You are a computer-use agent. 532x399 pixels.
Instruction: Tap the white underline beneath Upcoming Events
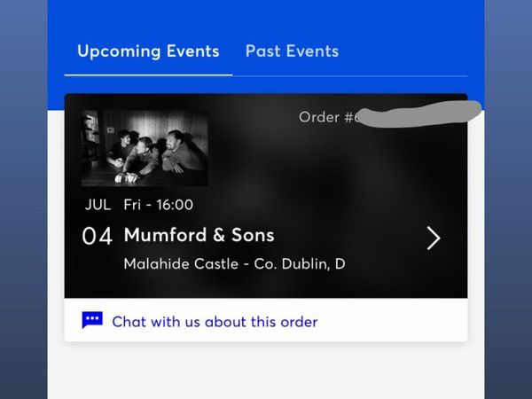pyautogui.click(x=148, y=74)
